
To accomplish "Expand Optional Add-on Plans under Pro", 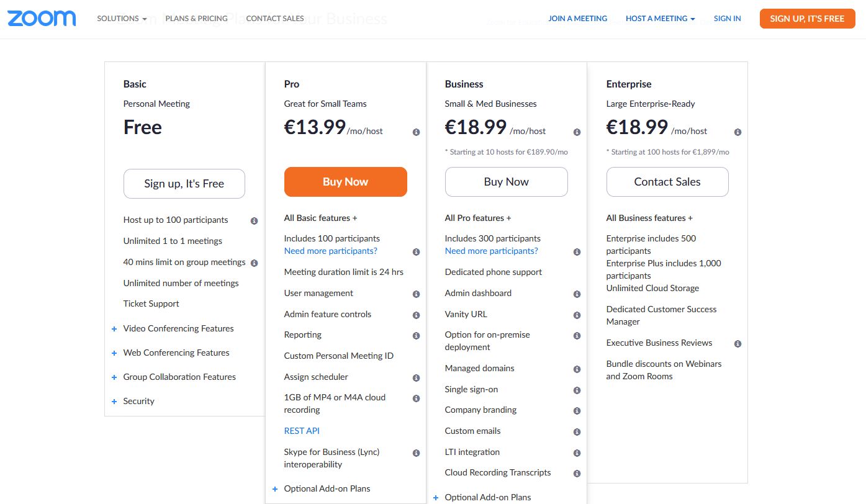I will [327, 489].
